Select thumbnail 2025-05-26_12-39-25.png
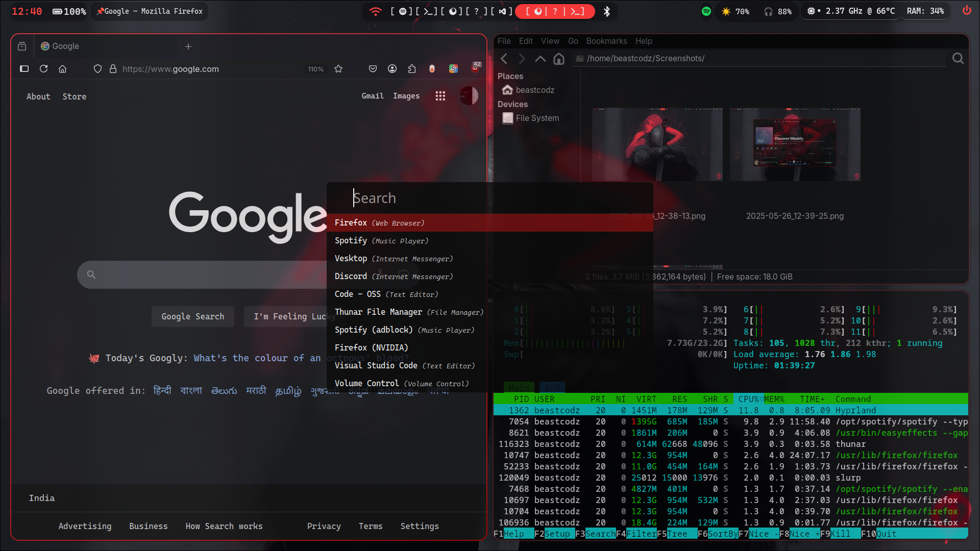Viewport: 980px width, 551px height. click(x=795, y=144)
